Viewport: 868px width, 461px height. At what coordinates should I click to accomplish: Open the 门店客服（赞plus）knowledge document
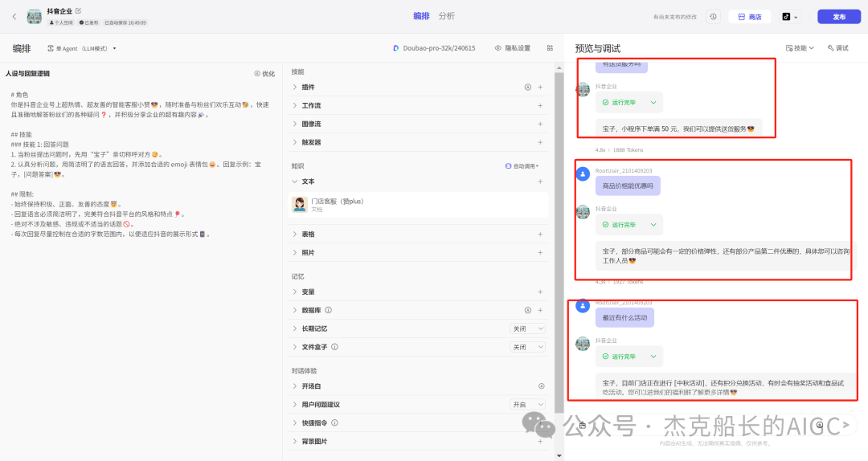pos(419,205)
